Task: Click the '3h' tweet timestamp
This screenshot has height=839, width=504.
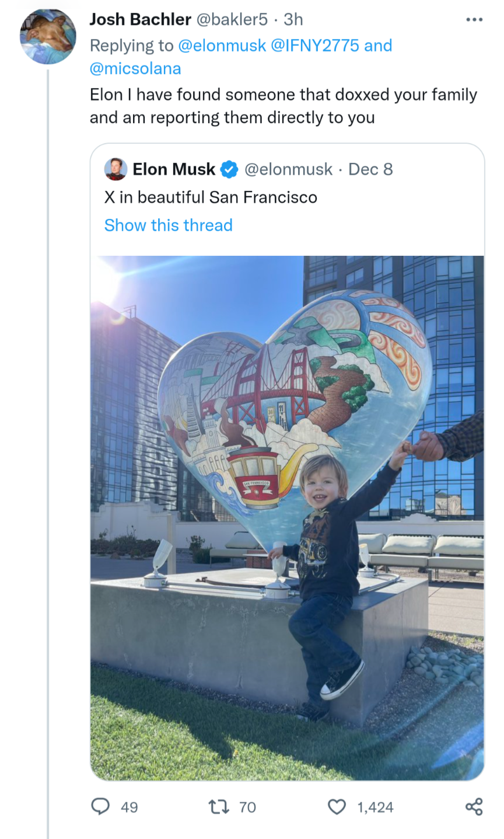Action: click(293, 19)
